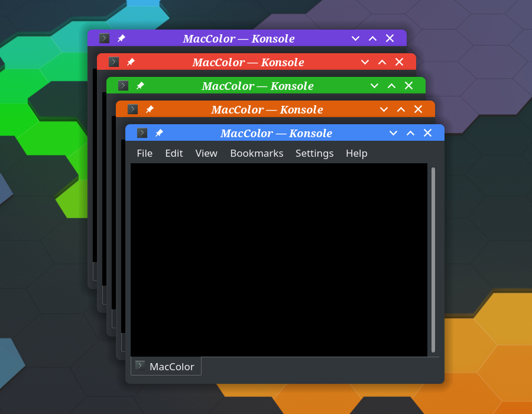Image resolution: width=532 pixels, height=414 pixels.
Task: Click the Konsole app icon in purple titlebar
Action: (104, 38)
